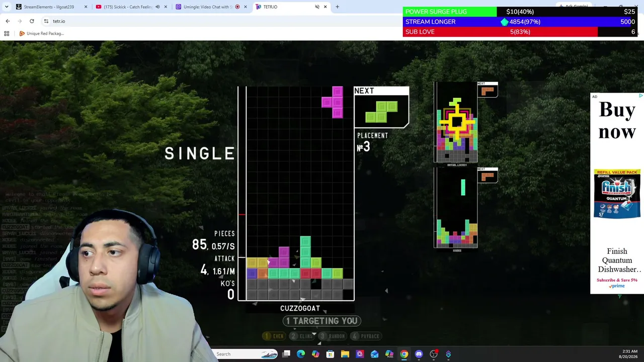Open a new browser tab
Screen dimensions: 644x362
(337, 7)
